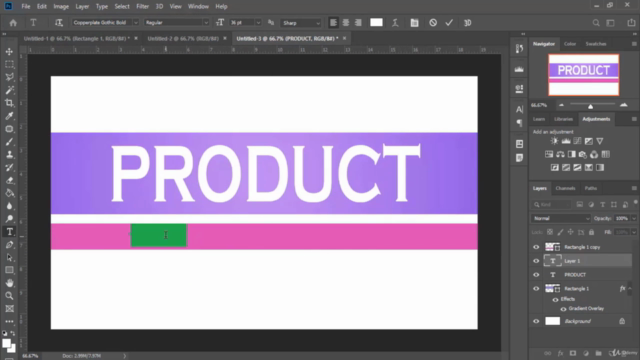This screenshot has height=360, width=640.
Task: Toggle Gradient Overlay effect visibility
Action: tap(563, 309)
